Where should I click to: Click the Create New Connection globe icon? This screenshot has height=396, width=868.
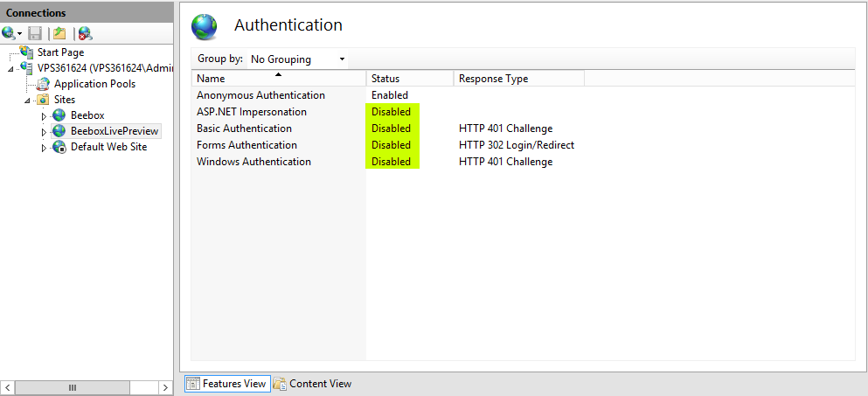9,33
